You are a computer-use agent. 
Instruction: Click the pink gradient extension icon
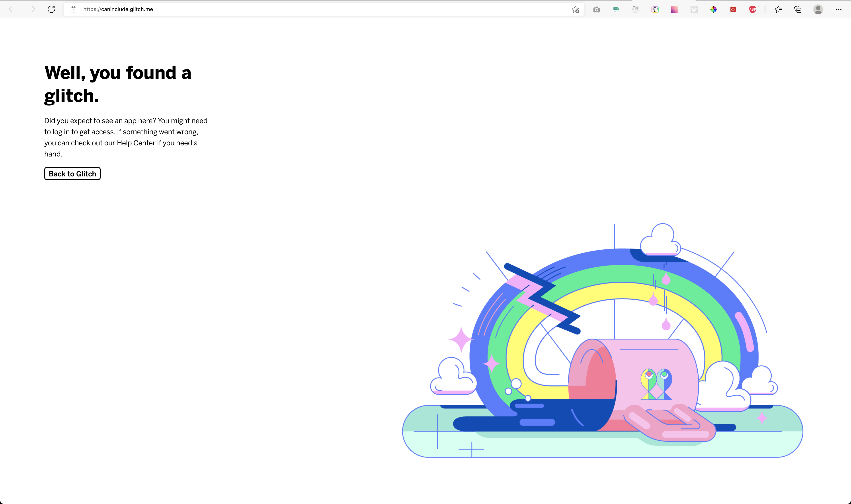[x=675, y=9]
